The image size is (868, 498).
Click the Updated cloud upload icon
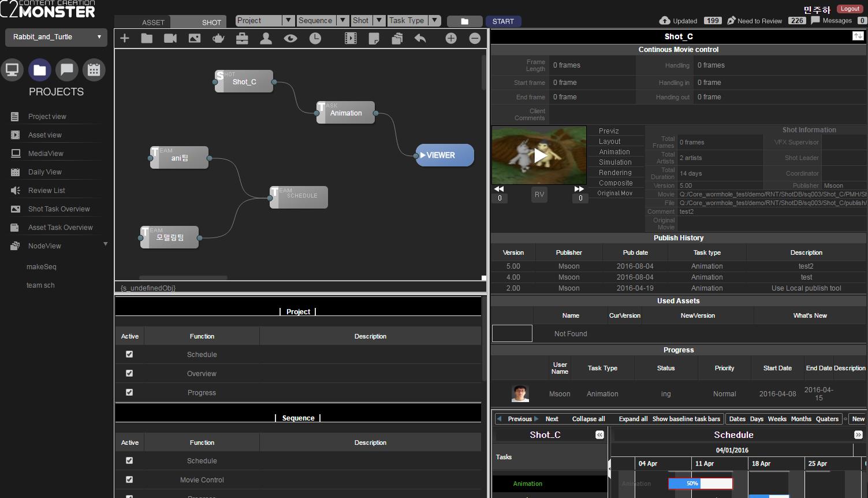664,20
